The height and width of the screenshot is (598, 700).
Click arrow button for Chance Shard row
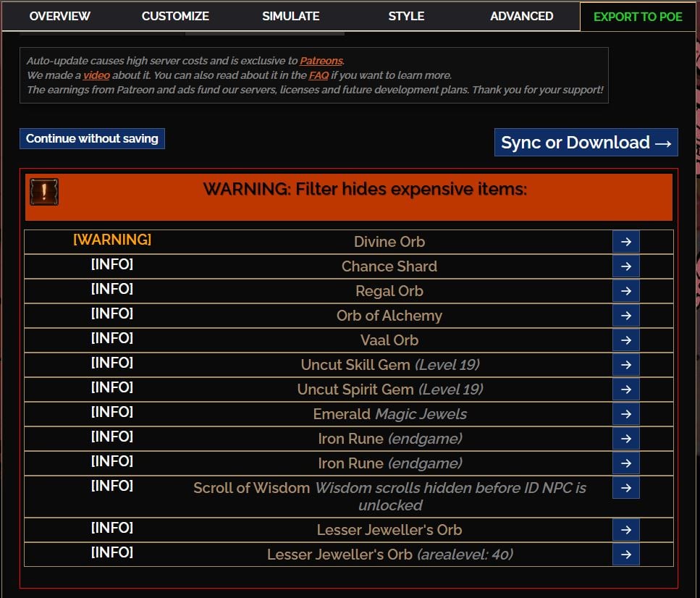coord(625,266)
